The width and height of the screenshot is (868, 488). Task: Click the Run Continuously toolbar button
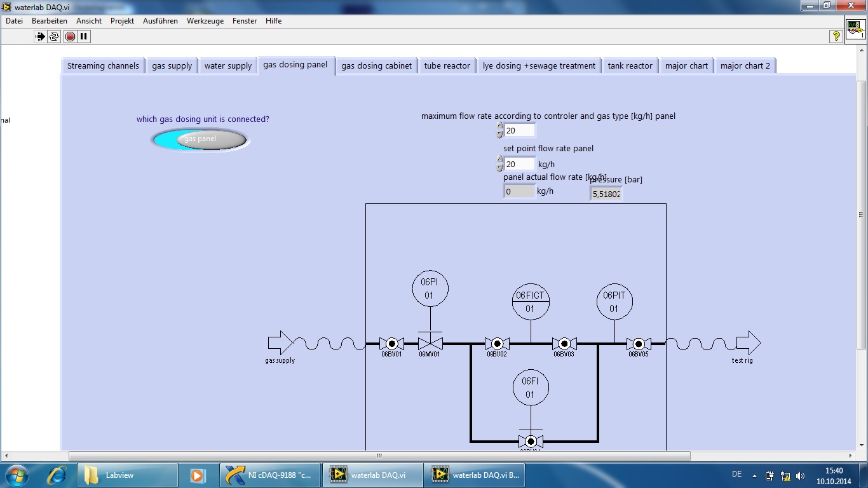tap(54, 37)
